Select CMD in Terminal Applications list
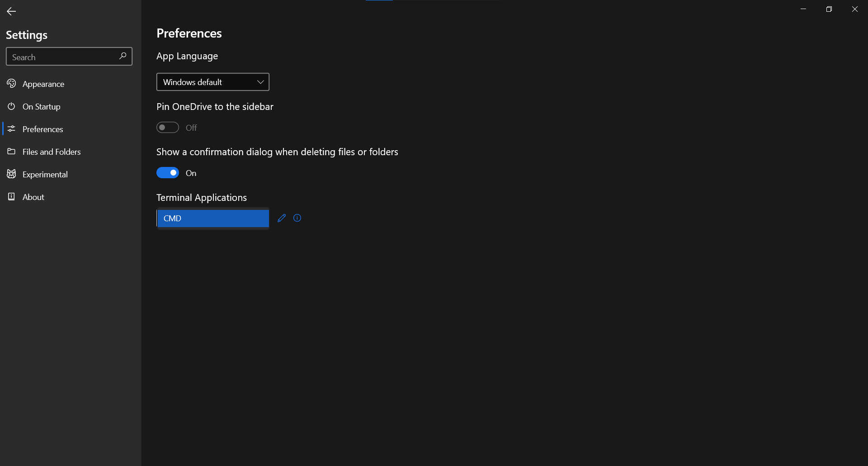The image size is (868, 466). pyautogui.click(x=213, y=218)
